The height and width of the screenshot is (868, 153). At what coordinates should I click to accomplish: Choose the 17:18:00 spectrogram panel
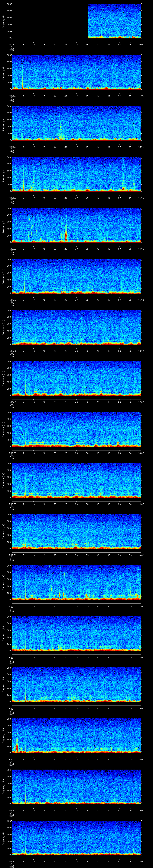77,481
